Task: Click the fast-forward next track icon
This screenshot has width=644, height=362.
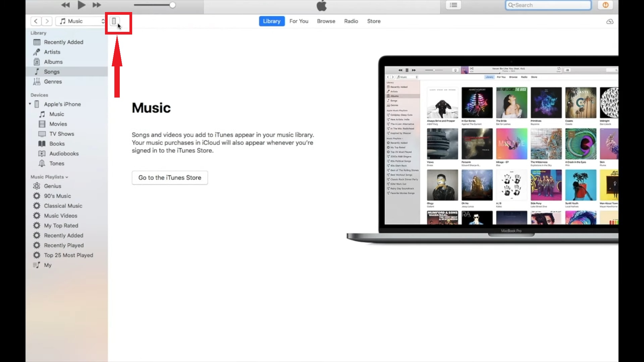Action: tap(97, 5)
